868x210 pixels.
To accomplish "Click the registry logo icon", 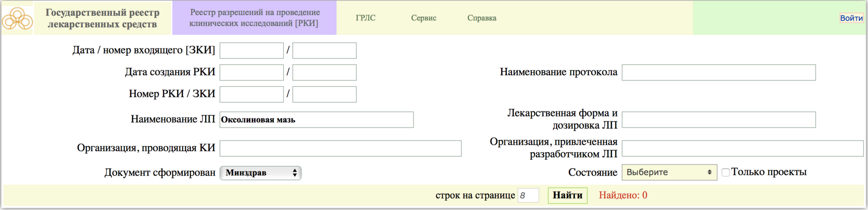I will point(17,19).
